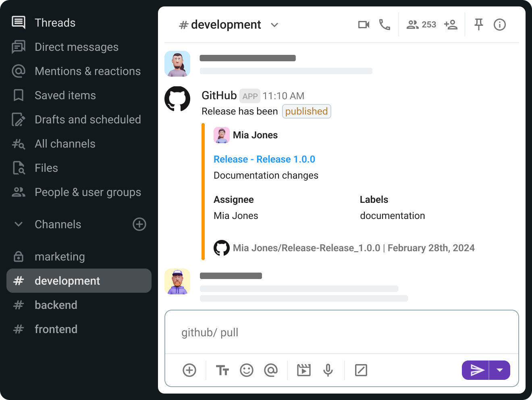Add a channel with the plus icon

[139, 224]
